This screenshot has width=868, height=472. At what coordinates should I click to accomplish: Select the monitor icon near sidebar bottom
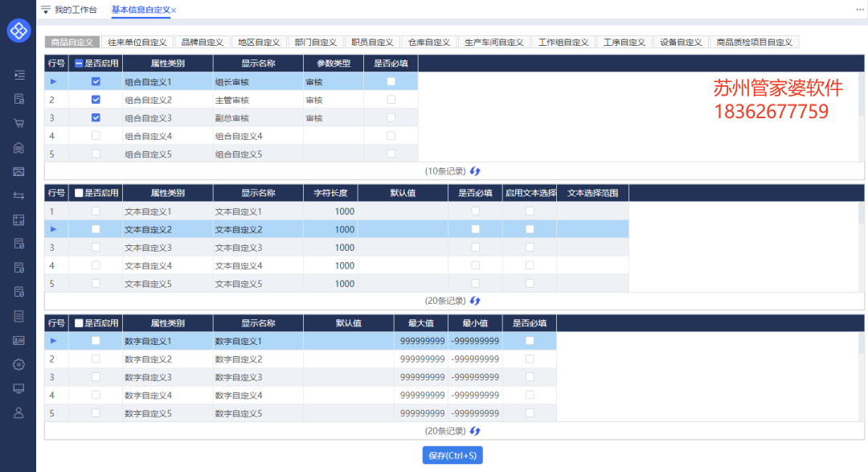[18, 388]
